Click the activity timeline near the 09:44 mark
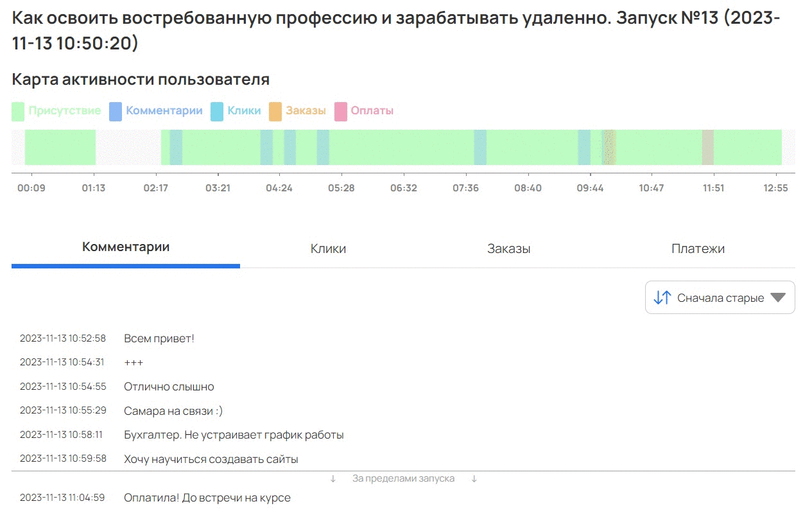Image resolution: width=812 pixels, height=515 pixels. pyautogui.click(x=591, y=146)
